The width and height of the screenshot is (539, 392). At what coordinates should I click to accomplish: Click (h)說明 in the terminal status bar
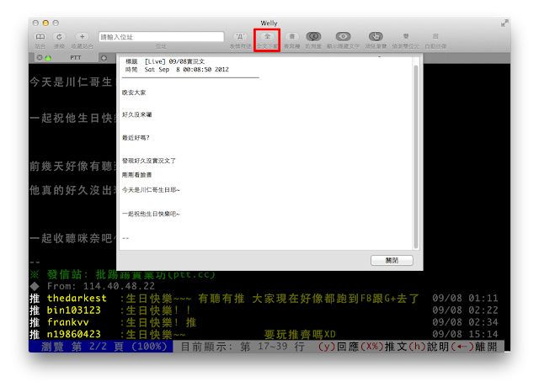(429, 347)
